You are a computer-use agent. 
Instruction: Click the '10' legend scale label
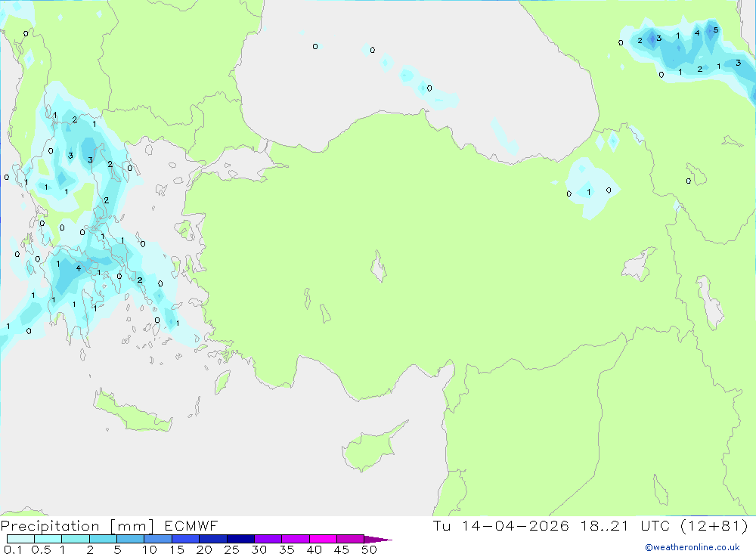150,549
